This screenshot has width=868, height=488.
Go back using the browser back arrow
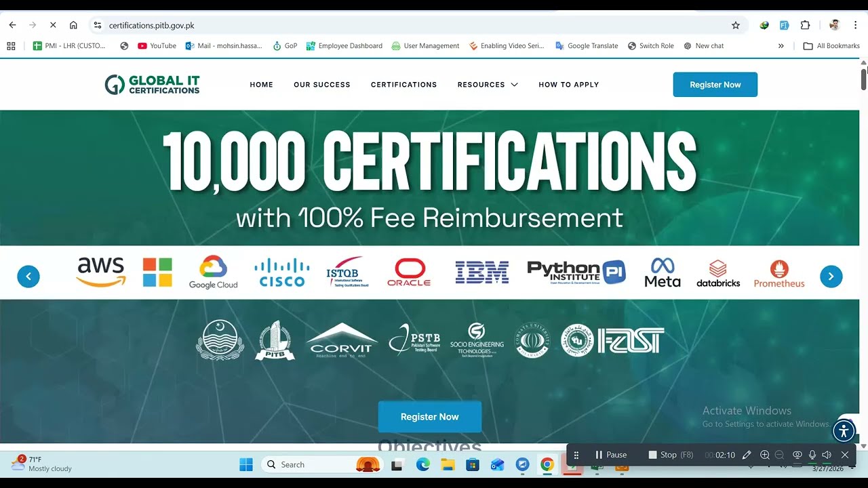pyautogui.click(x=12, y=25)
